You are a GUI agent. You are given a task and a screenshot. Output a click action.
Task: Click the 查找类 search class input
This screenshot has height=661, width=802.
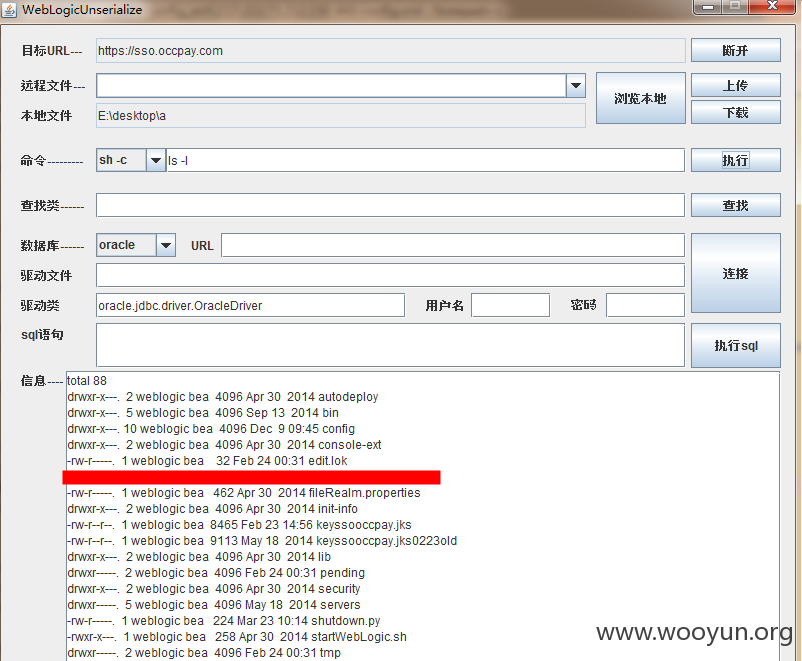point(390,205)
